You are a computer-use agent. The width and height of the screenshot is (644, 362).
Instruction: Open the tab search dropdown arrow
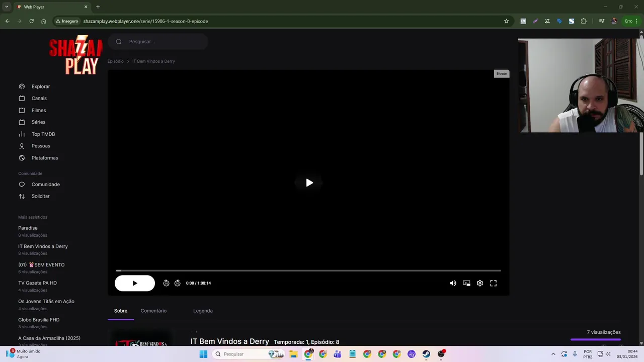(7, 7)
